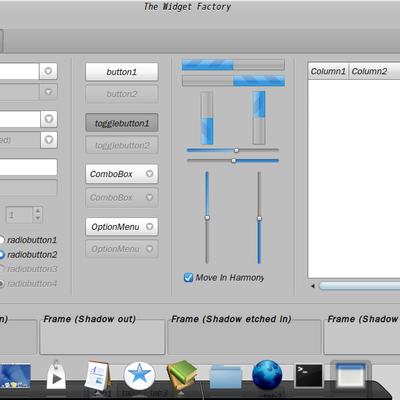Decrease the spin button value showing 1
Viewport: 400px width, 400px height.
(x=38, y=219)
